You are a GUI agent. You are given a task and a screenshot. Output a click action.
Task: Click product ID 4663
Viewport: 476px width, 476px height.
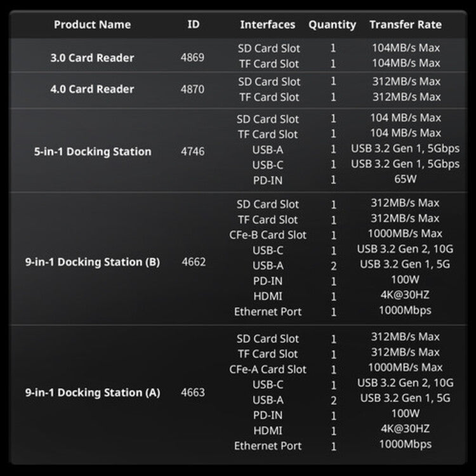point(193,392)
